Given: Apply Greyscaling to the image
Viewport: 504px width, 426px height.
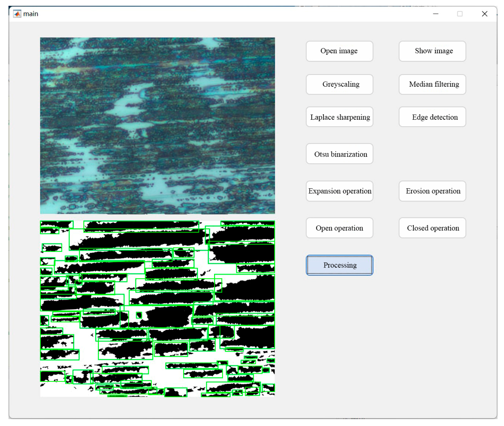Looking at the screenshot, I should pyautogui.click(x=339, y=84).
